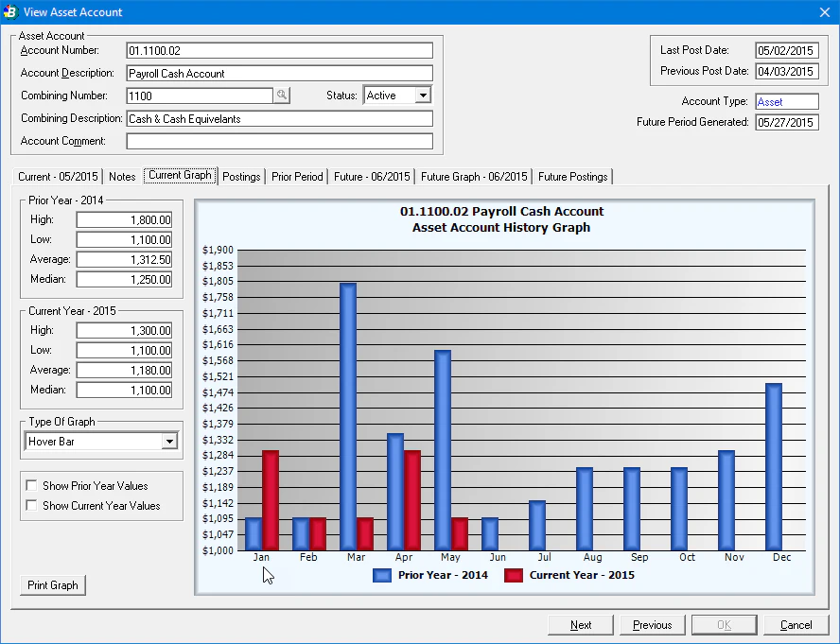This screenshot has width=840, height=644.
Task: Expand the Hover Bar graph type selector
Action: coord(168,441)
